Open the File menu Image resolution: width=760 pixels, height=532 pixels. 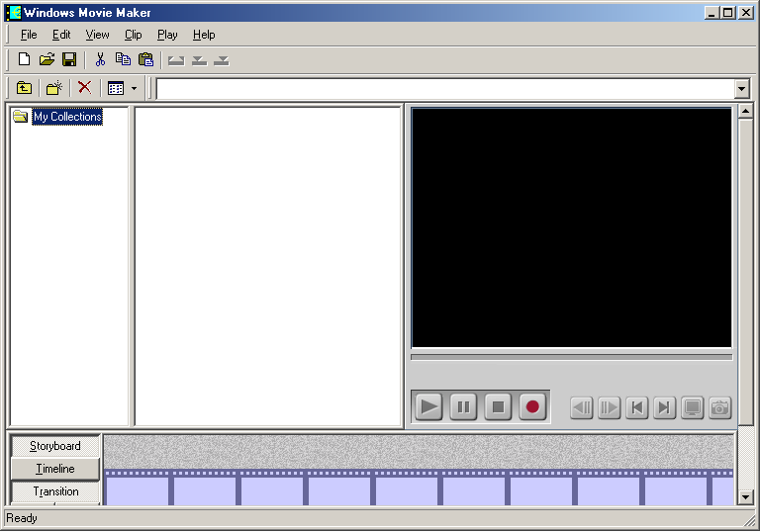pyautogui.click(x=29, y=35)
